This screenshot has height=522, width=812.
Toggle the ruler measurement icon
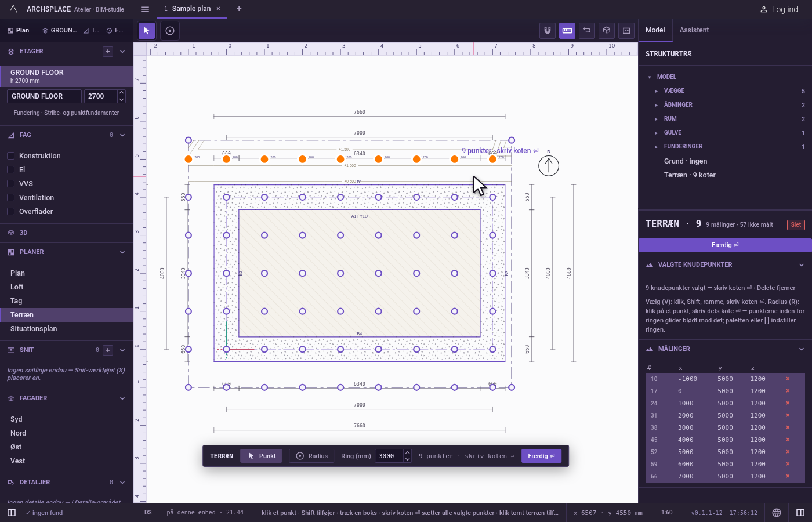point(567,30)
